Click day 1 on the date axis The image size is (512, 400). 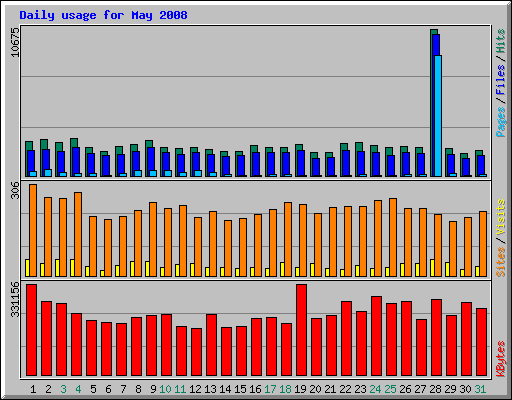(x=33, y=389)
